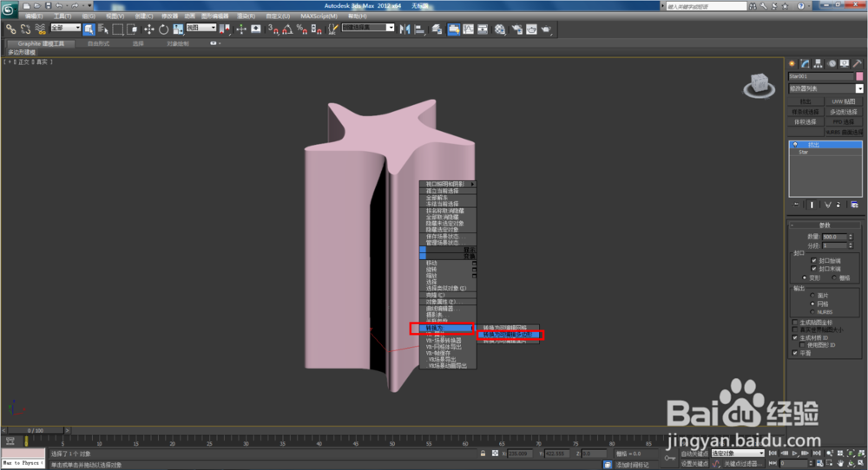This screenshot has height=470, width=868.
Task: Select 克隆(C) in the context menu
Action: (448, 296)
